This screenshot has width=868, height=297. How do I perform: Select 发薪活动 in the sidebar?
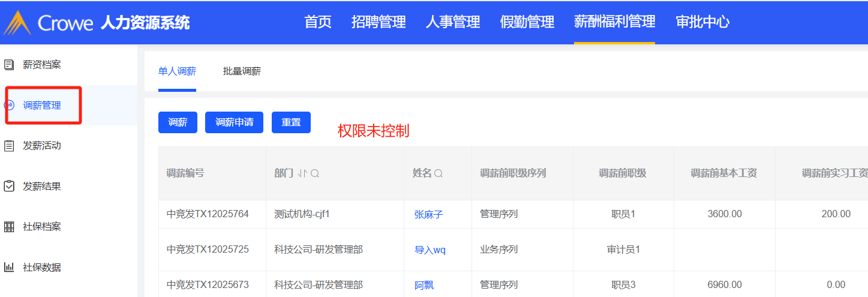pos(42,146)
